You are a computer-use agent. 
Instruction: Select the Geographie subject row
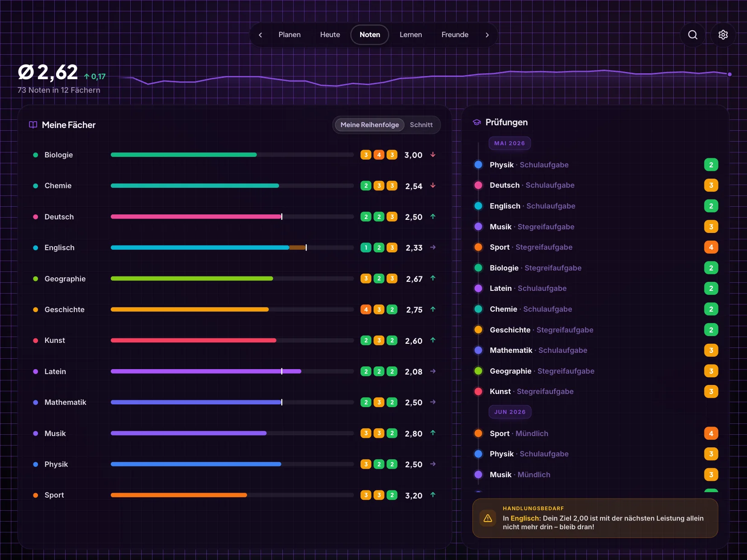(x=235, y=279)
